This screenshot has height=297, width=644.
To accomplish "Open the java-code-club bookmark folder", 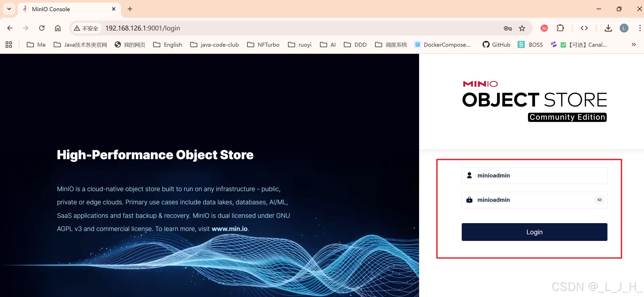I will coord(214,45).
